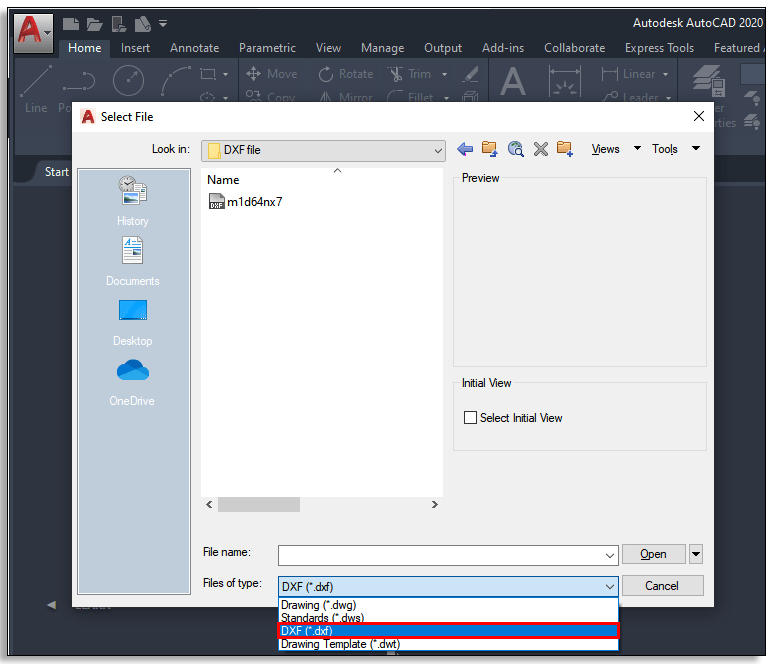
Task: Click the file list scroll right arrow
Action: coord(434,505)
